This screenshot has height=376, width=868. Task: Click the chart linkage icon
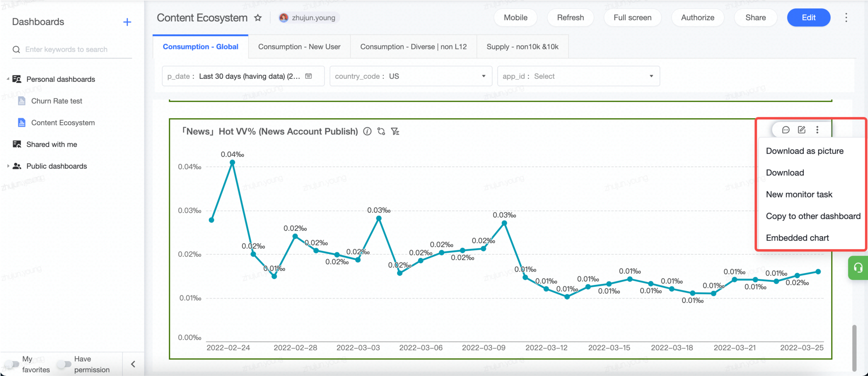click(x=381, y=132)
